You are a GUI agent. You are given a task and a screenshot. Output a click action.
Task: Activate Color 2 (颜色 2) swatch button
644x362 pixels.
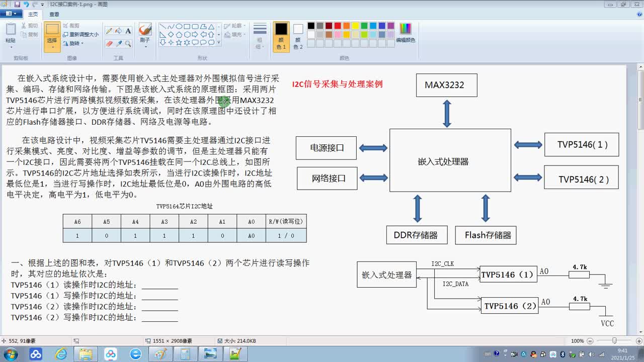(298, 36)
